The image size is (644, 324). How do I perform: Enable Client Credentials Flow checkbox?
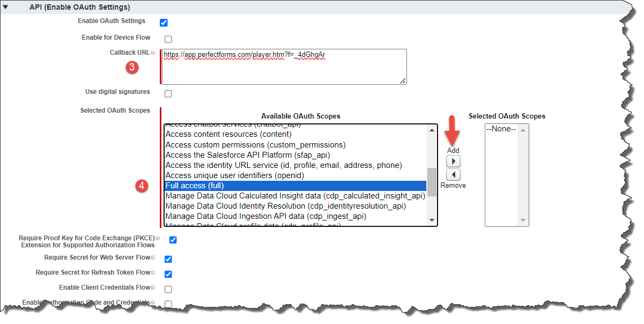click(x=168, y=289)
